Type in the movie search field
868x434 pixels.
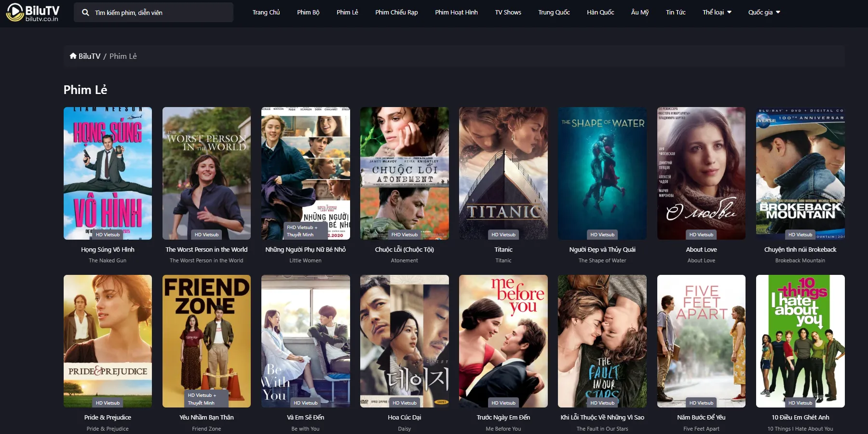[x=159, y=13]
